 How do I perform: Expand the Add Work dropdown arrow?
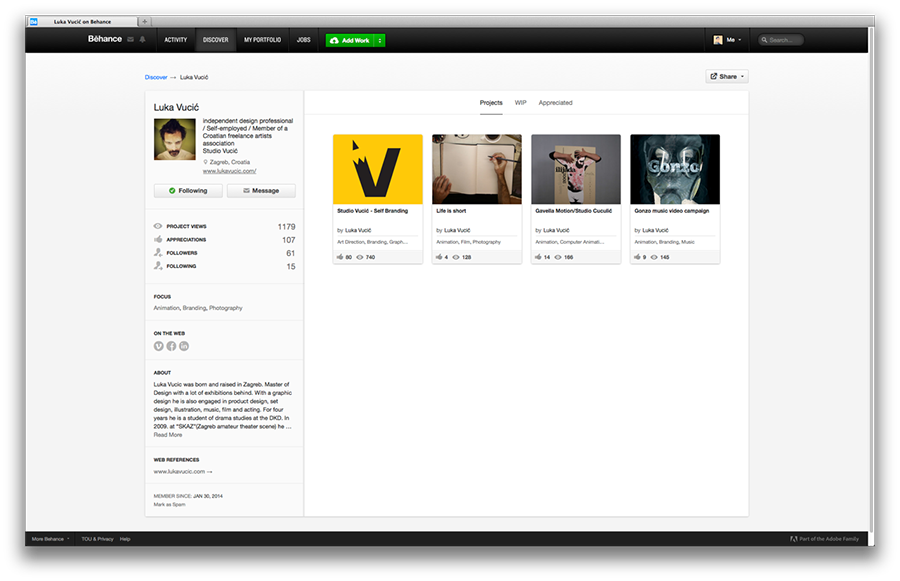pos(379,40)
